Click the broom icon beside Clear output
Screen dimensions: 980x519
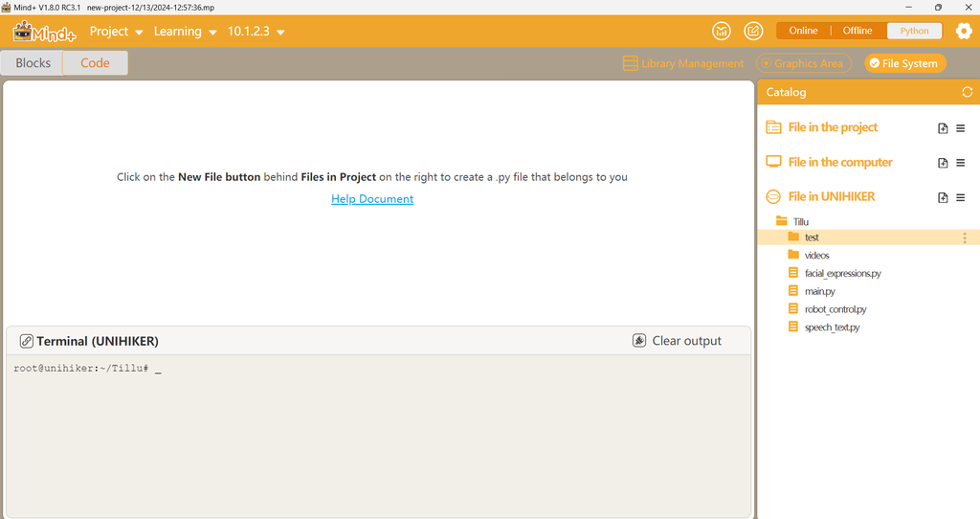coord(638,341)
